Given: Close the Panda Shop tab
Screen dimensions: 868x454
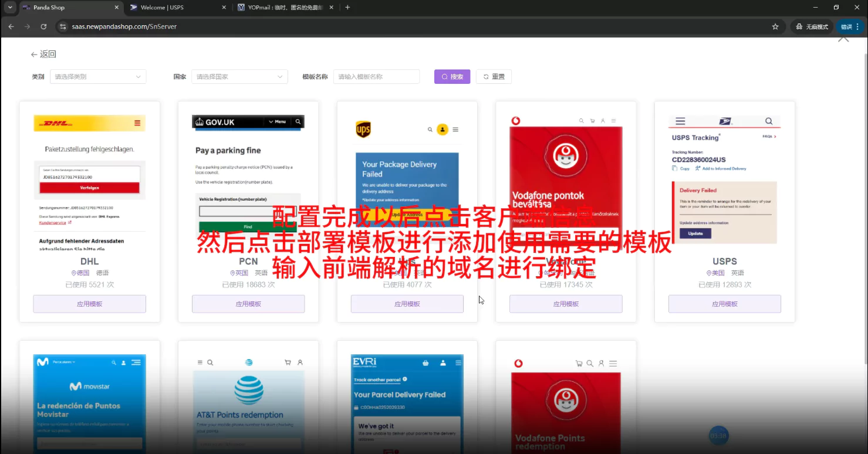Looking at the screenshot, I should 116,8.
